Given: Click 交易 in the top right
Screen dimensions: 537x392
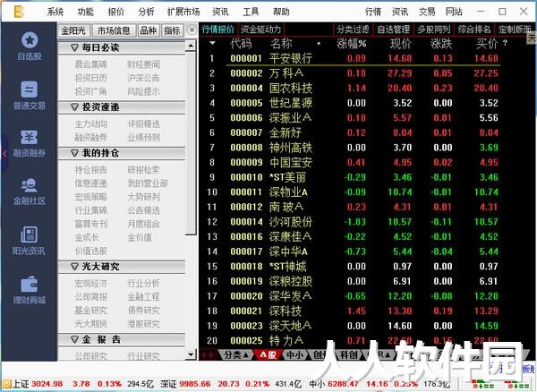Looking at the screenshot, I should coord(427,12).
